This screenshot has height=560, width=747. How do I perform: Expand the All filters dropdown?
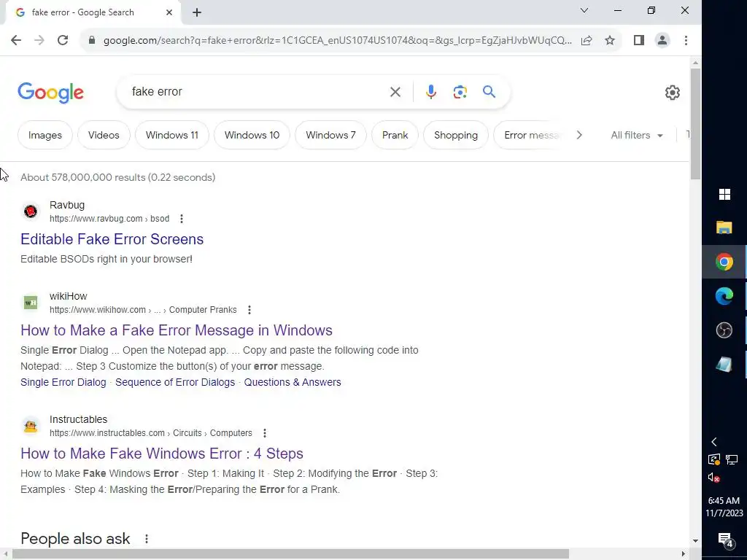[637, 135]
